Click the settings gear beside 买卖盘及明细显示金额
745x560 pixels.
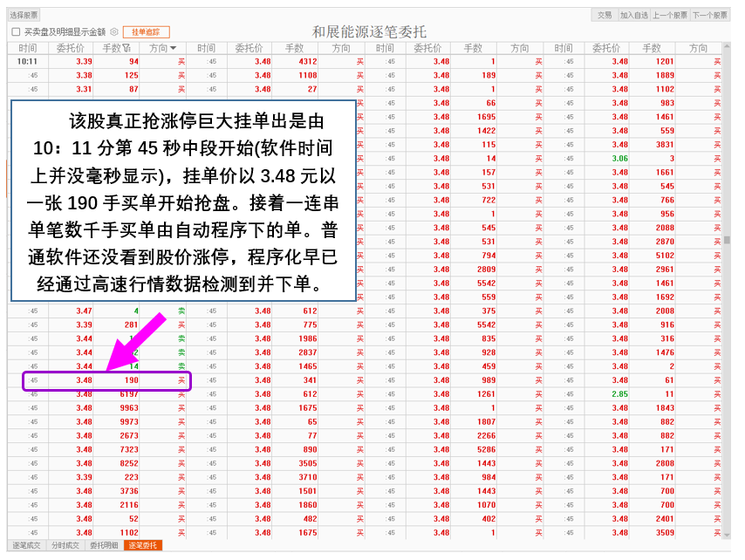(x=113, y=31)
